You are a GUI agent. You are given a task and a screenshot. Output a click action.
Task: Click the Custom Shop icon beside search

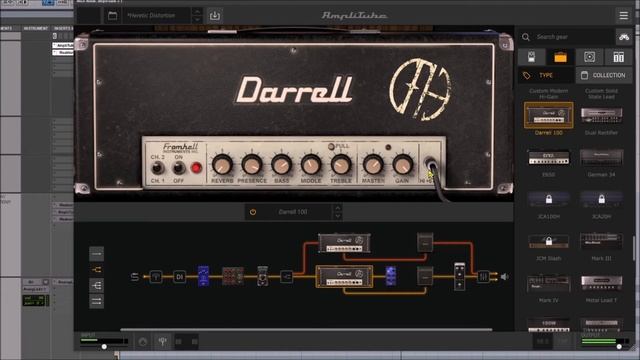click(624, 37)
